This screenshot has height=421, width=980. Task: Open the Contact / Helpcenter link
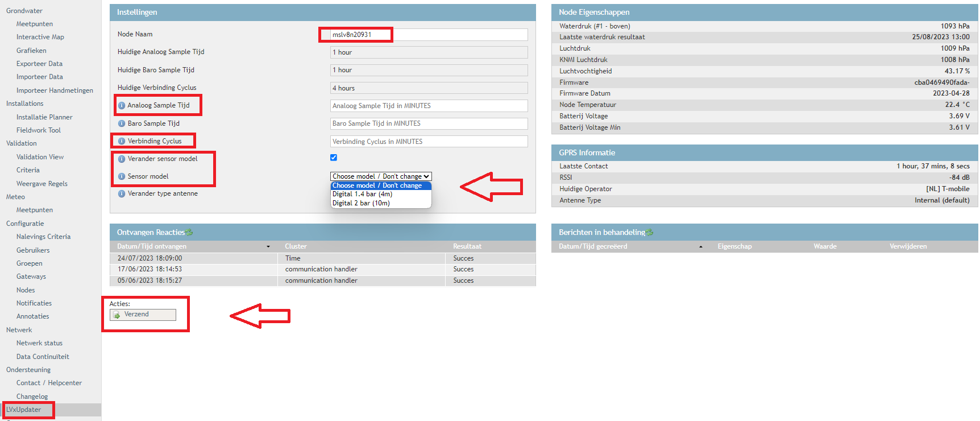coord(49,383)
